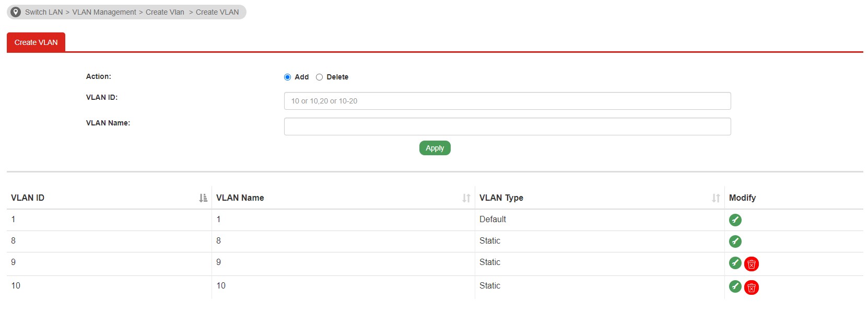Image resolution: width=868 pixels, height=311 pixels.
Task: Focus the VLAN ID input field
Action: (507, 101)
